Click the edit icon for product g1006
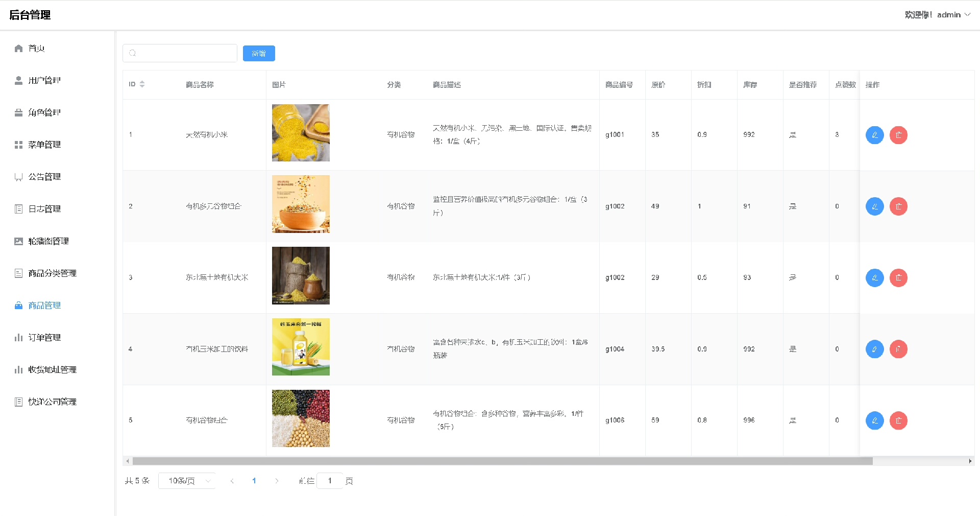The height and width of the screenshot is (516, 980). (874, 420)
